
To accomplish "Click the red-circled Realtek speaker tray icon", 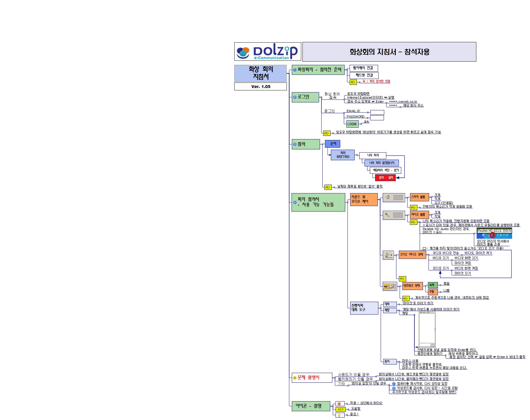I will (x=492, y=235).
